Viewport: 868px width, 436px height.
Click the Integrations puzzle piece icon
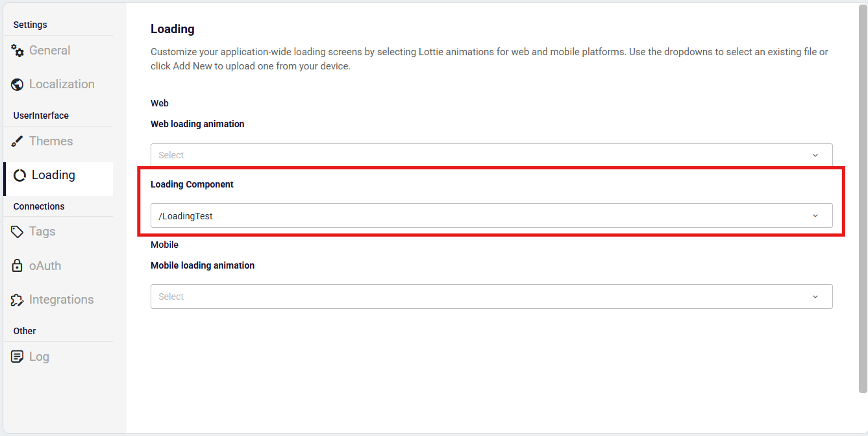click(x=18, y=300)
